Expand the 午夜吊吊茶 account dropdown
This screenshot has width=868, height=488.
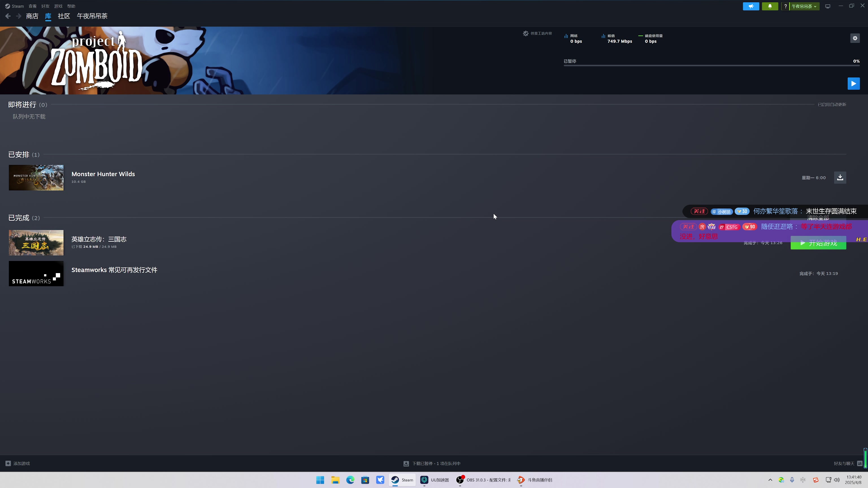pos(804,6)
